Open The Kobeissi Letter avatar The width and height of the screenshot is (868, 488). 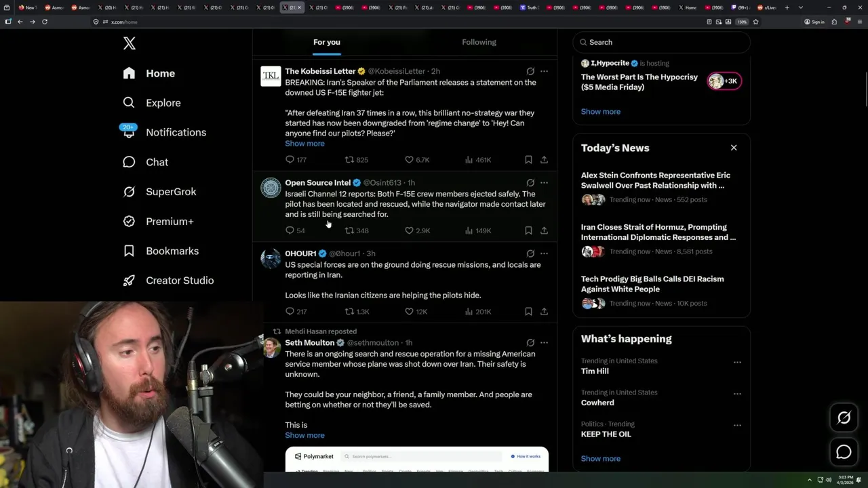point(271,77)
